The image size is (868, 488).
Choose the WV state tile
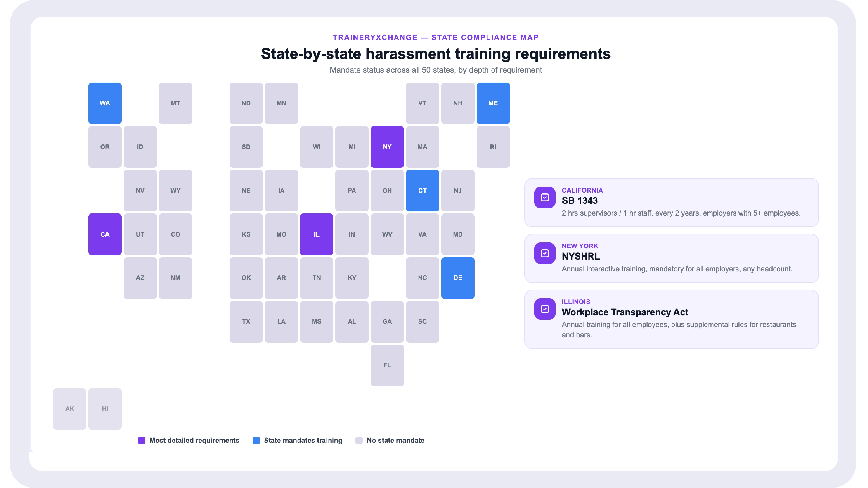387,234
